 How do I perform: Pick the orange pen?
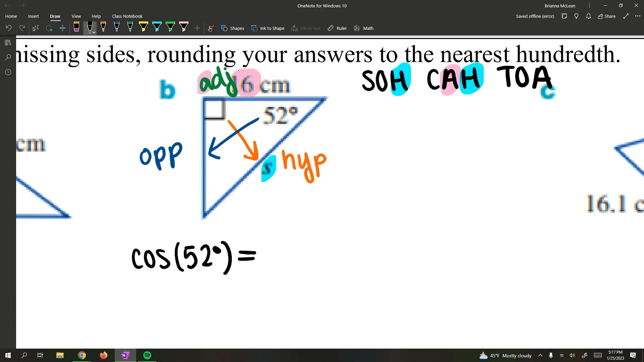pyautogui.click(x=103, y=27)
